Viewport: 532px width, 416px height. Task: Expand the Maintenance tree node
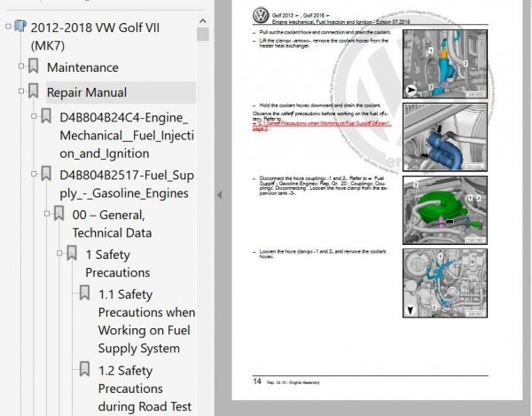pos(21,66)
